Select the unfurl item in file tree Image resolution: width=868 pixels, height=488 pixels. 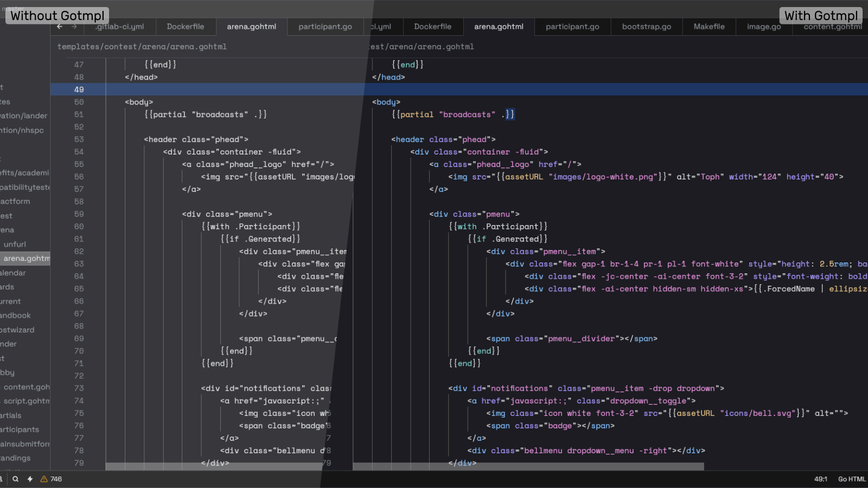[15, 245]
